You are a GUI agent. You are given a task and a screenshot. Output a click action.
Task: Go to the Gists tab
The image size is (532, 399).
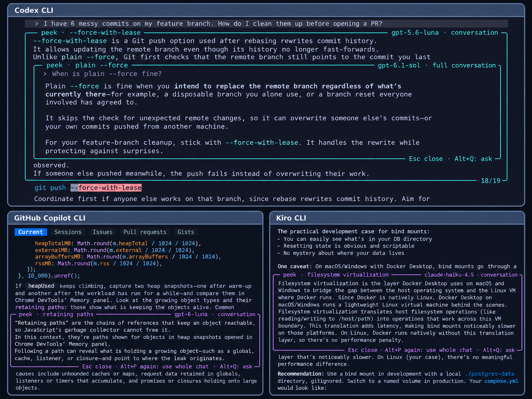click(186, 232)
